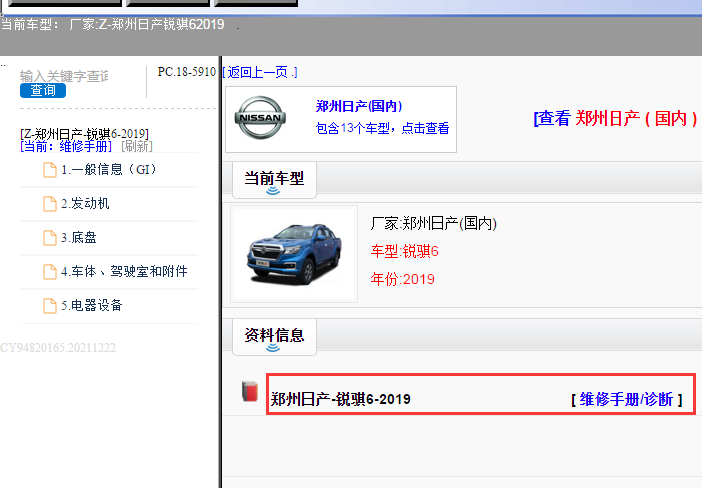Viewport: 702px width, 488px height.
Task: Click the 郑州日产-锐骐6-2019 document title
Action: coord(341,399)
